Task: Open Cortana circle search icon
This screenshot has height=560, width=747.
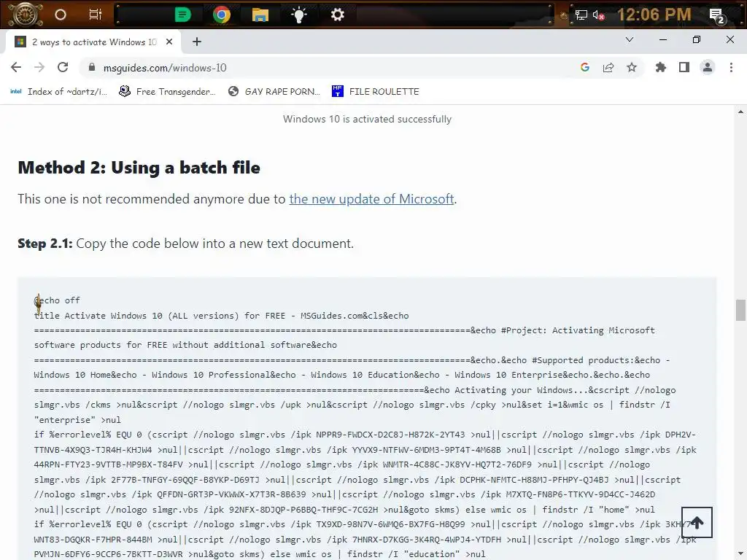Action: click(61, 15)
